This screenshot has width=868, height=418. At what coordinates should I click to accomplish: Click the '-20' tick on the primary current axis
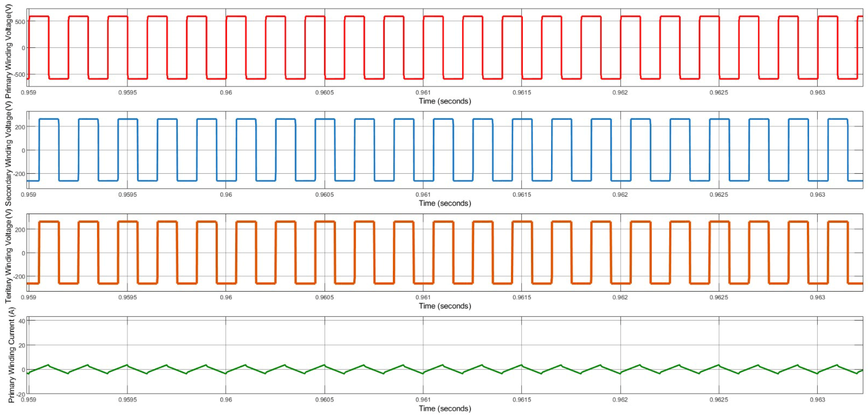point(21,394)
